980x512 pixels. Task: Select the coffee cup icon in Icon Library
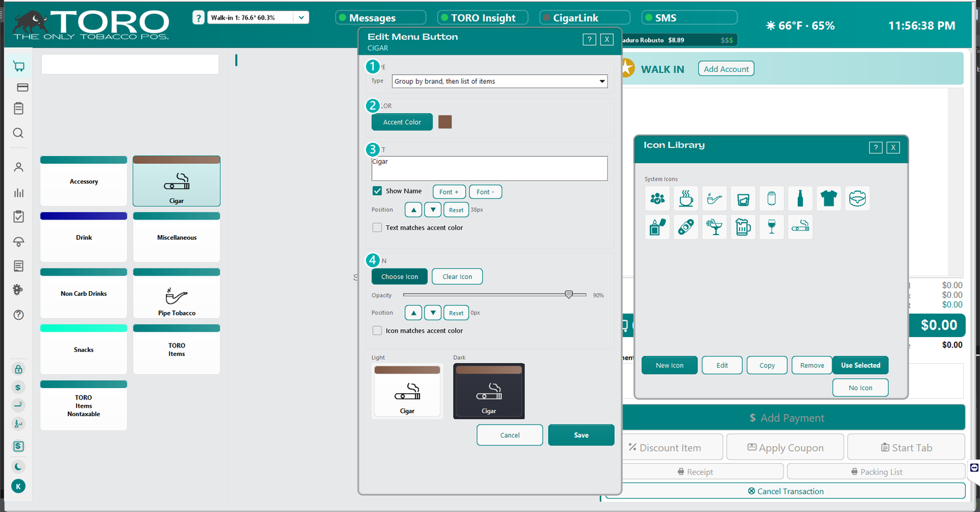686,198
